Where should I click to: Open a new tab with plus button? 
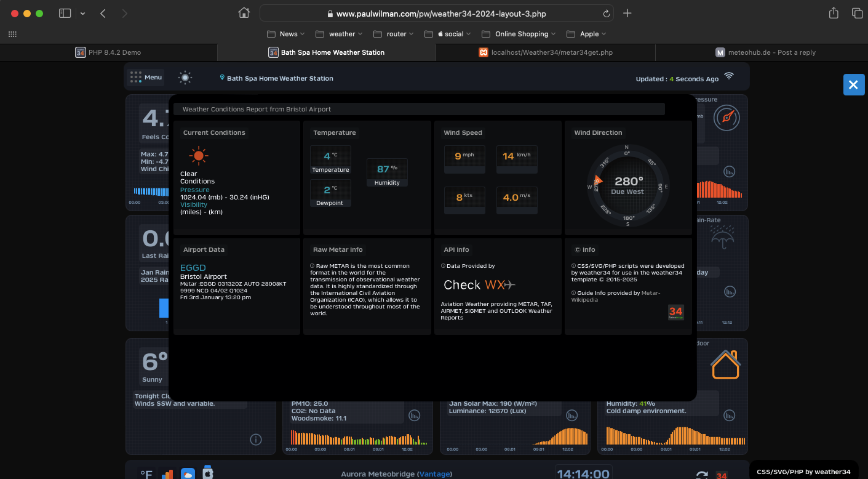[x=627, y=14]
